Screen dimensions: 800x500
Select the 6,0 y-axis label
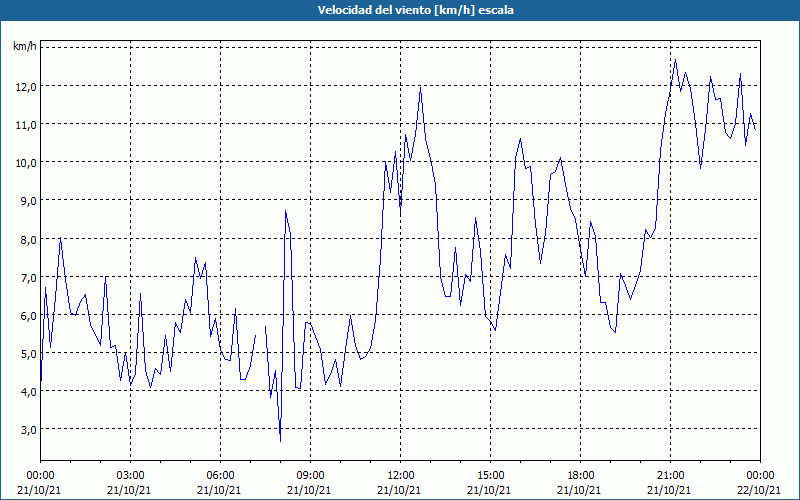(29, 315)
